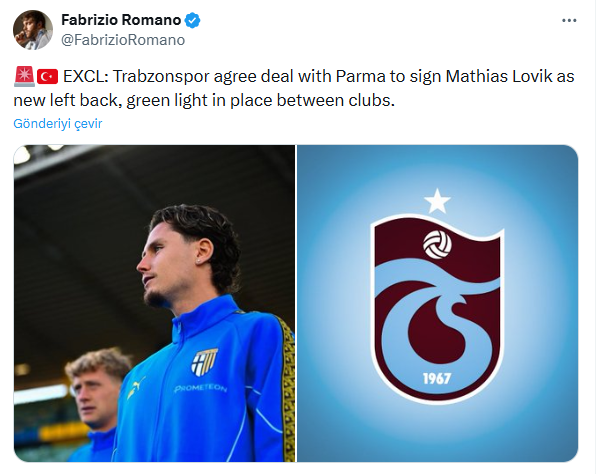Click the yellow Puma logo on the jacket
596x474 pixels.
click(x=136, y=387)
